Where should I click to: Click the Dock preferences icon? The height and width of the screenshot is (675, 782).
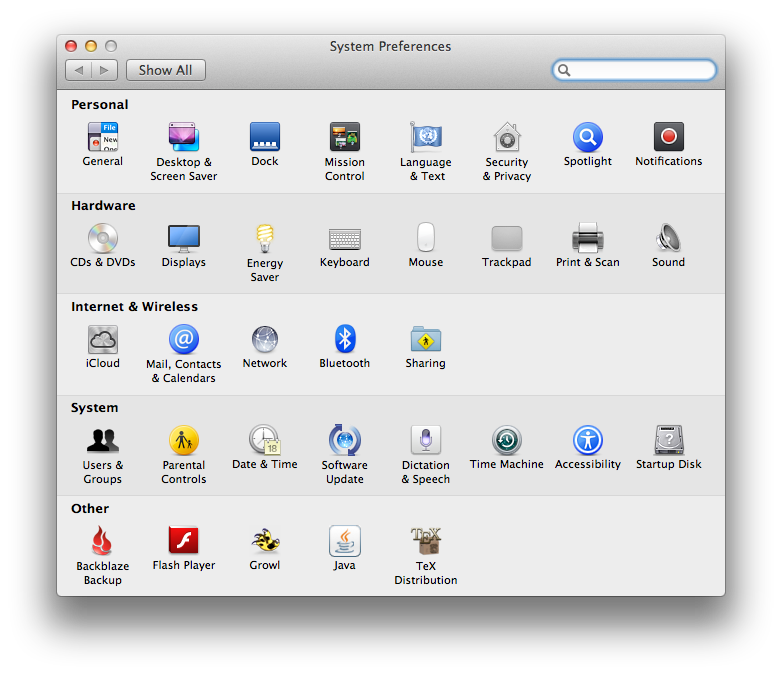pos(264,137)
